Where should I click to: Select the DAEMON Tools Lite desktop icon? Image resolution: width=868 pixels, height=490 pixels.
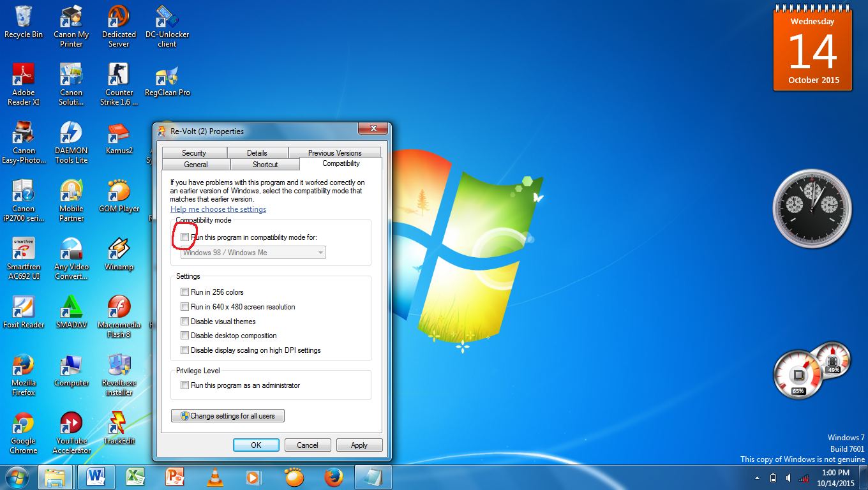point(71,143)
